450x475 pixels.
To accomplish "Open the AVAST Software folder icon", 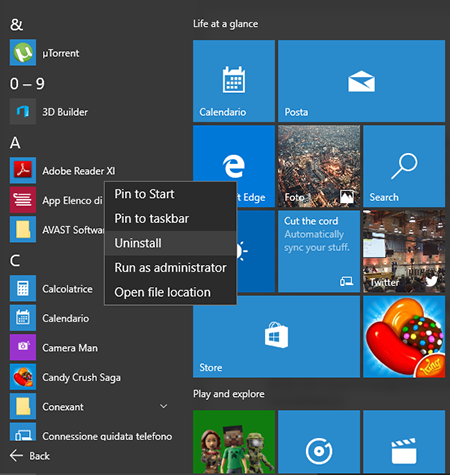I will [x=23, y=229].
